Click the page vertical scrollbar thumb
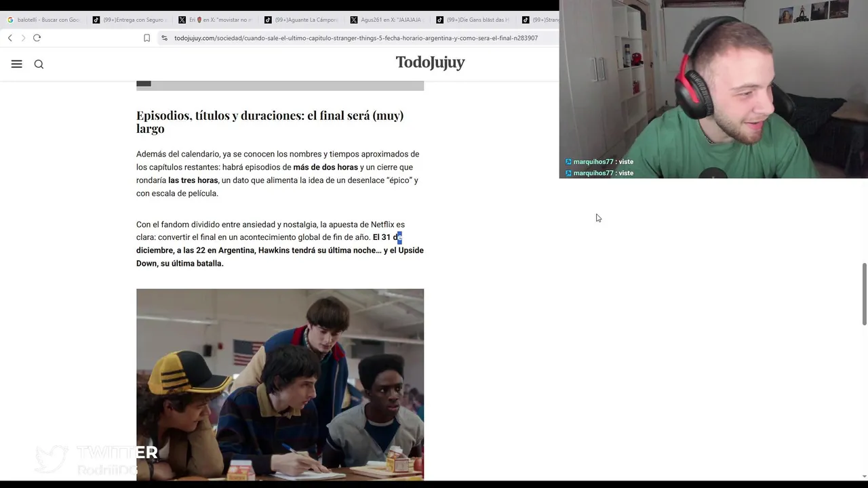Viewport: 868px width, 488px height. [x=864, y=293]
